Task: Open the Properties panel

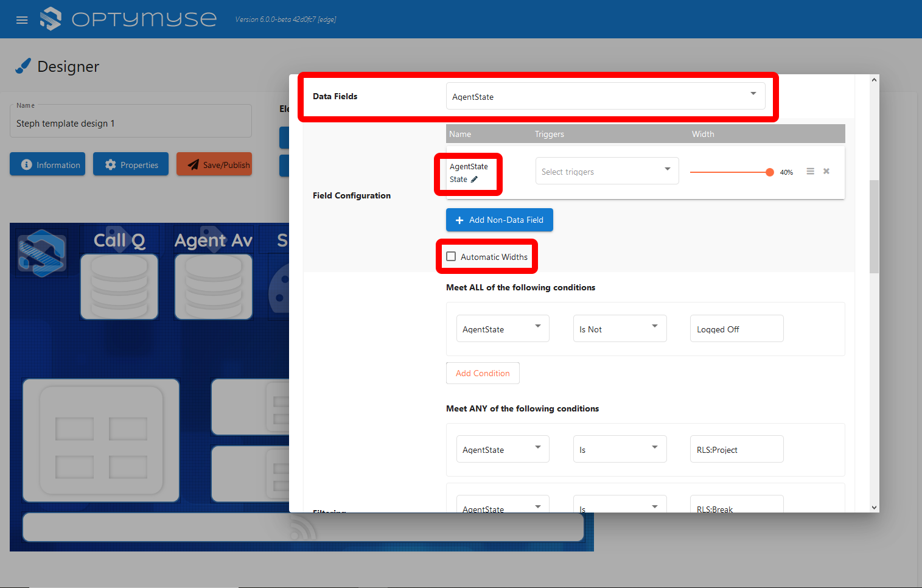Action: point(131,164)
